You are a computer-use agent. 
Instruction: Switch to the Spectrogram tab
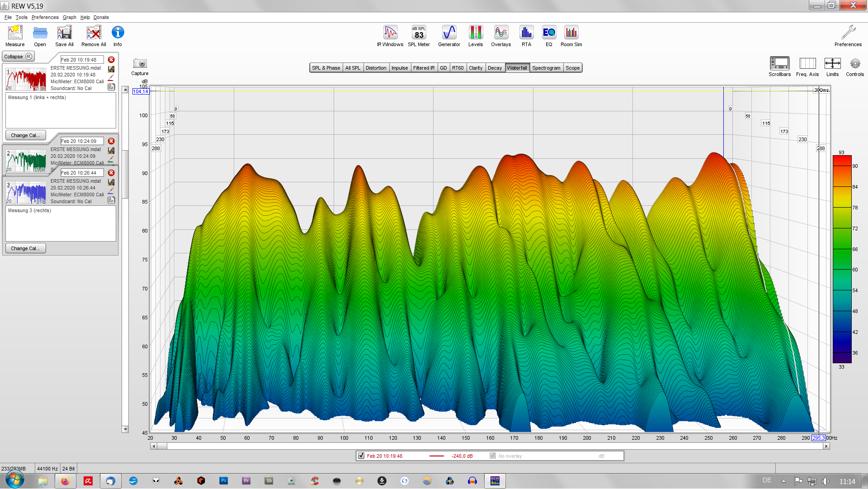pos(546,68)
